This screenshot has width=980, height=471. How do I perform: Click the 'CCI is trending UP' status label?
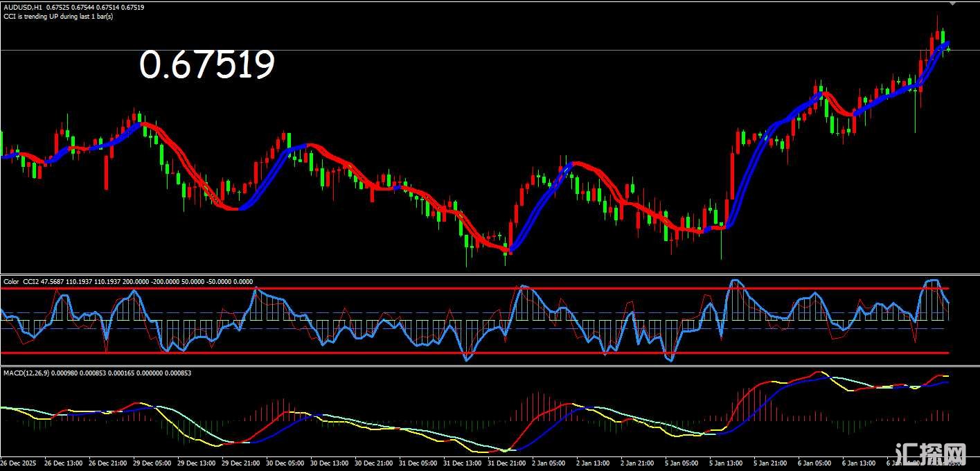pos(58,16)
